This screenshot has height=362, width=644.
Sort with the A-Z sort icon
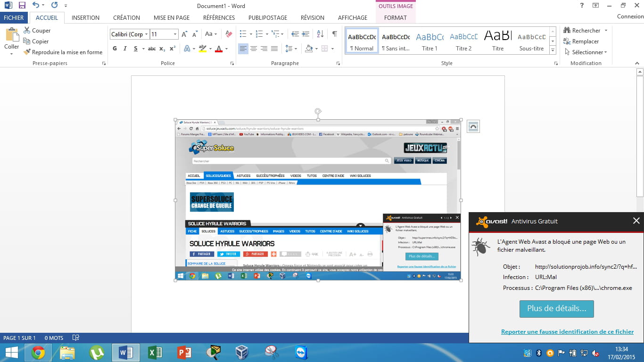click(x=320, y=34)
